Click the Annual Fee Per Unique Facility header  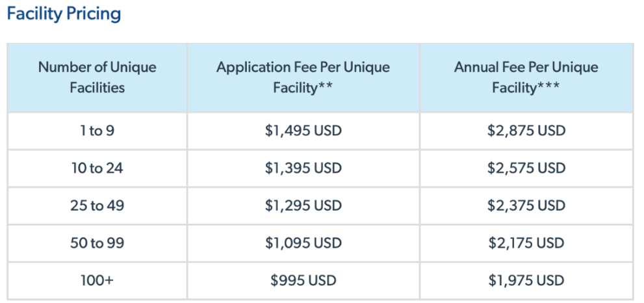[x=526, y=77]
